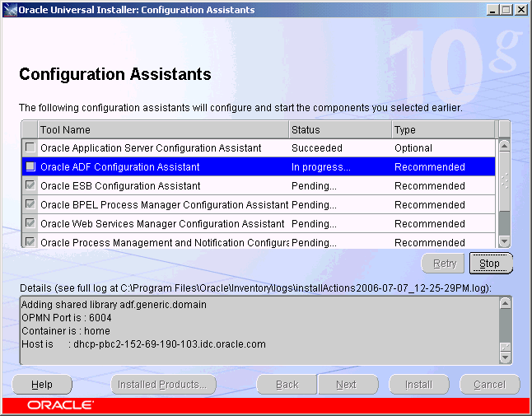
Task: Click the Details log scroll down arrow
Action: (506, 358)
